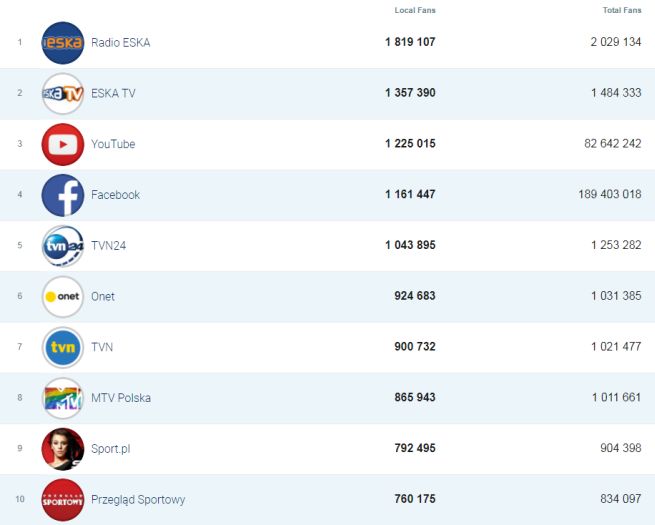Open the YouTube name link
Screen dimensions: 655x525
click(x=113, y=145)
